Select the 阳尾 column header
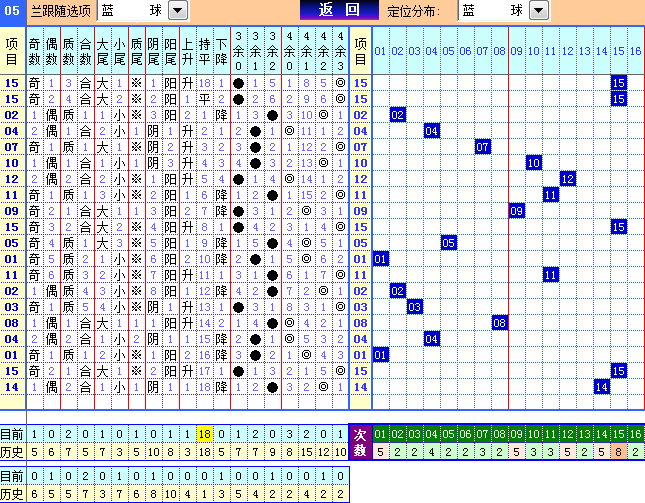 (171, 51)
